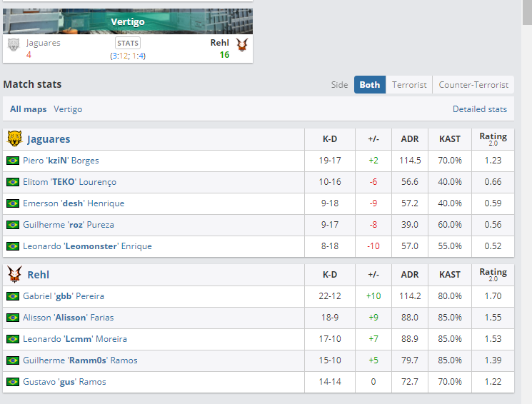The width and height of the screenshot is (532, 404).
Task: Switch side filter to Terrorist
Action: [x=409, y=84]
